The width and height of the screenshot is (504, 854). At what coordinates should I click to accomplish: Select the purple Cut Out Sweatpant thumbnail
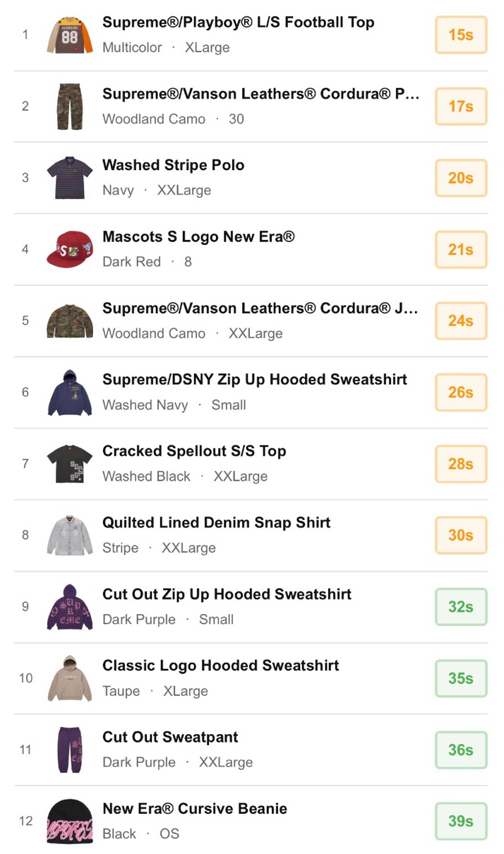pyautogui.click(x=70, y=750)
